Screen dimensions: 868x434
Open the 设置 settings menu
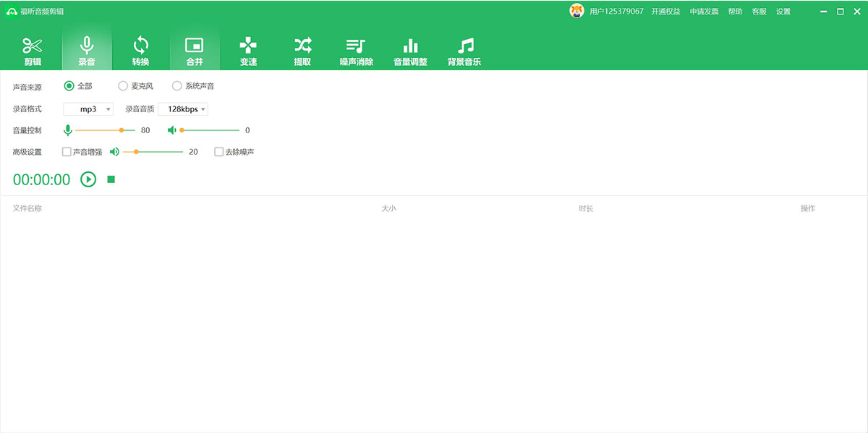[783, 12]
